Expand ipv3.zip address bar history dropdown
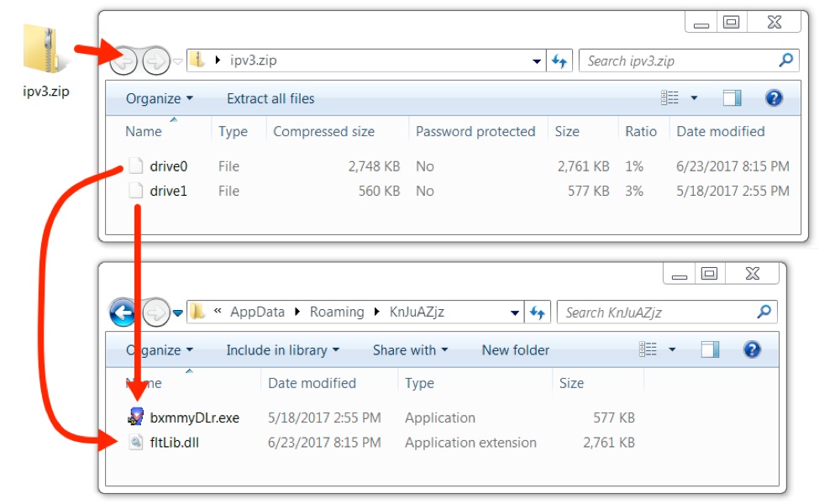 tap(537, 61)
